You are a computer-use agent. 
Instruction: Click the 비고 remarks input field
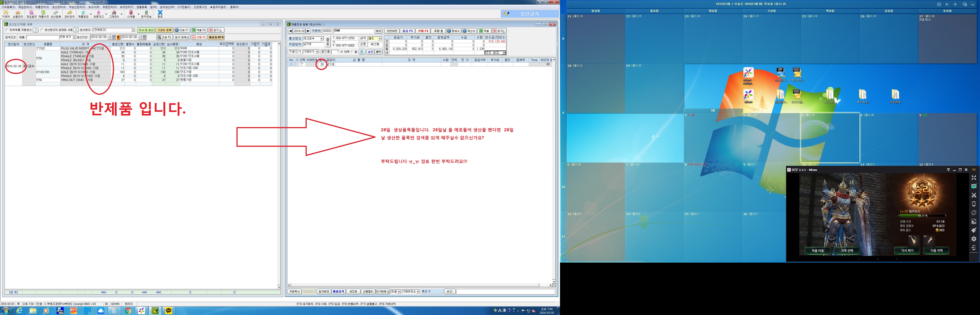[x=505, y=291]
